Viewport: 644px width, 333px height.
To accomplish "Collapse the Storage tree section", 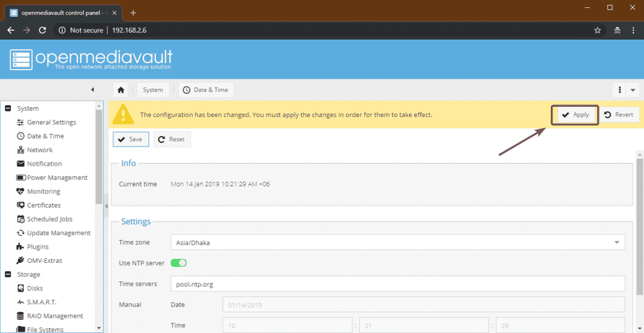I will pyautogui.click(x=7, y=274).
